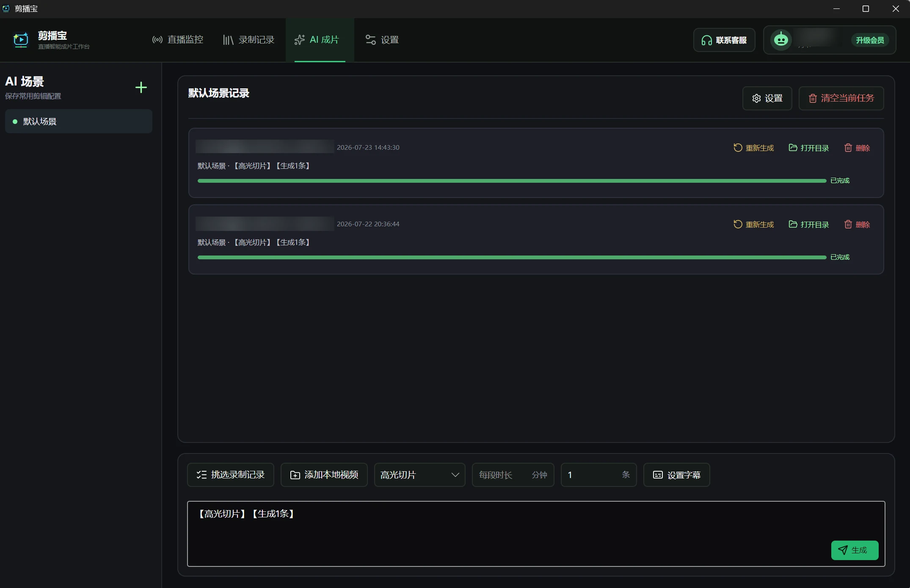Add a new AI scene with plus icon
910x588 pixels.
click(141, 88)
